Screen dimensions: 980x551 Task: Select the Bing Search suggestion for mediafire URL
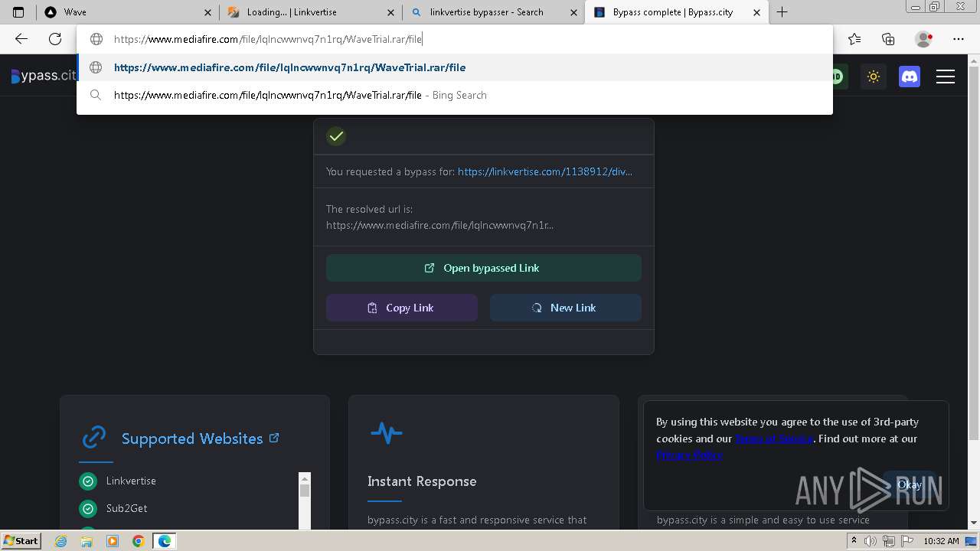tap(454, 95)
